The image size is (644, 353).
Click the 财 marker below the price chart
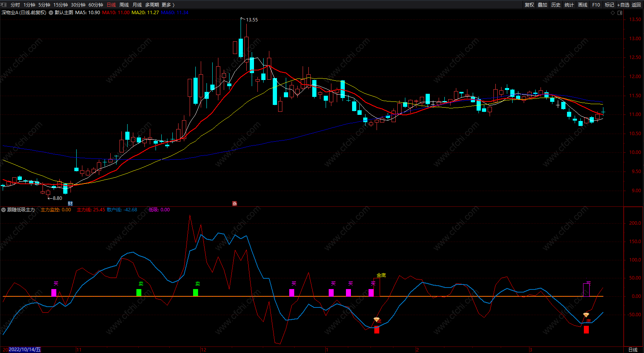[x=70, y=204]
